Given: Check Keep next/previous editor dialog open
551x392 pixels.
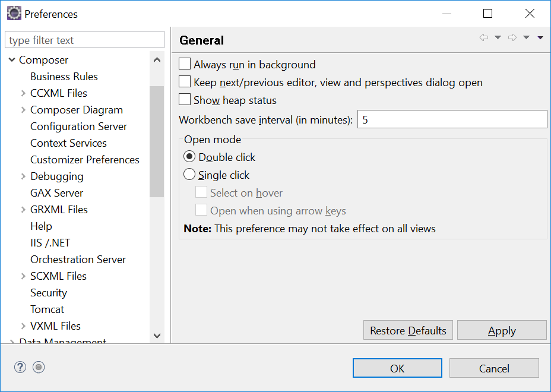Looking at the screenshot, I should click(185, 82).
